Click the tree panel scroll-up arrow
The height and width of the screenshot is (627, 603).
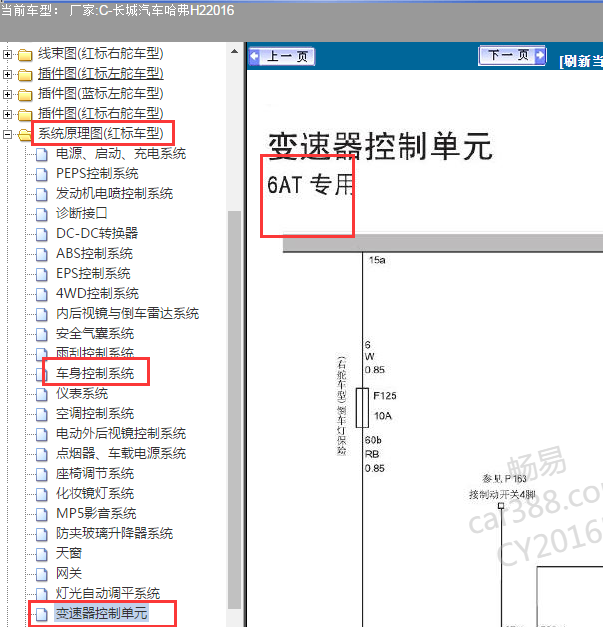coord(234,52)
